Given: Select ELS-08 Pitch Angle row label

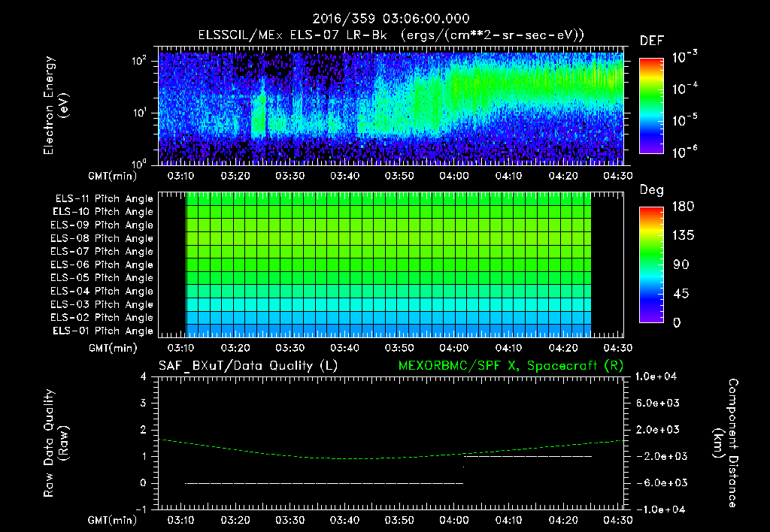Looking at the screenshot, I should [x=102, y=238].
